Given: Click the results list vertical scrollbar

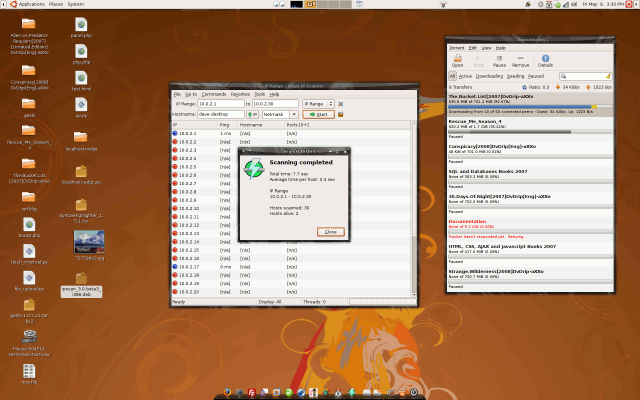Looking at the screenshot, I should [x=414, y=209].
